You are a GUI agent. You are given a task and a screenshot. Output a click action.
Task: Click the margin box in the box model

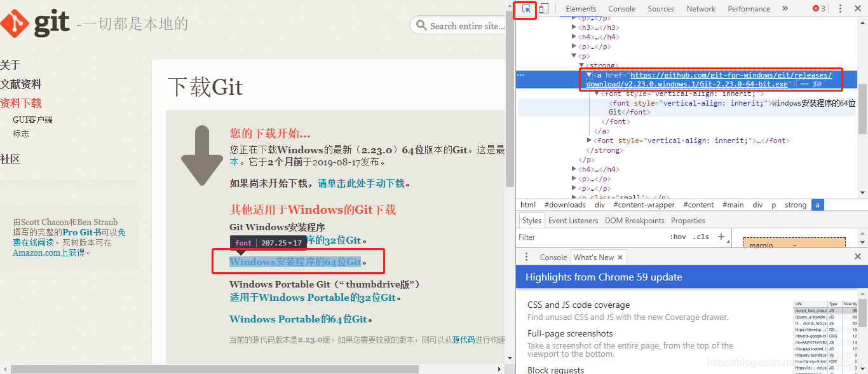[794, 242]
